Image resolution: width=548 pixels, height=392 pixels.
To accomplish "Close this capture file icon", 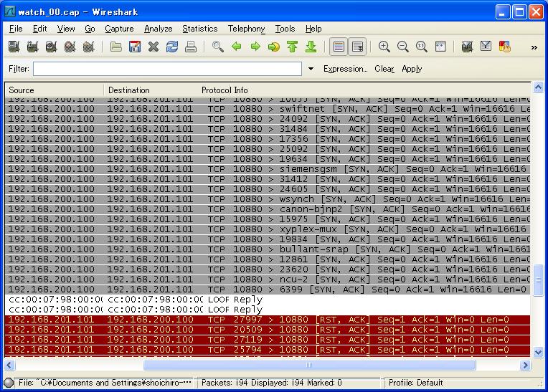I will click(x=153, y=47).
